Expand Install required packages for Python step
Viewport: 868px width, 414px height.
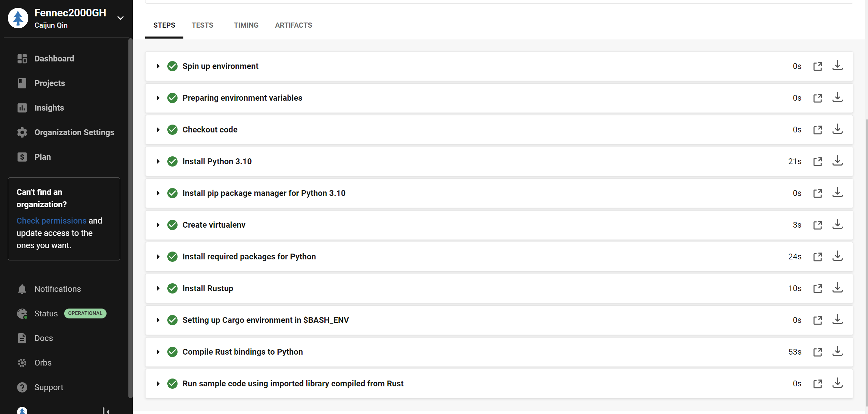point(158,257)
